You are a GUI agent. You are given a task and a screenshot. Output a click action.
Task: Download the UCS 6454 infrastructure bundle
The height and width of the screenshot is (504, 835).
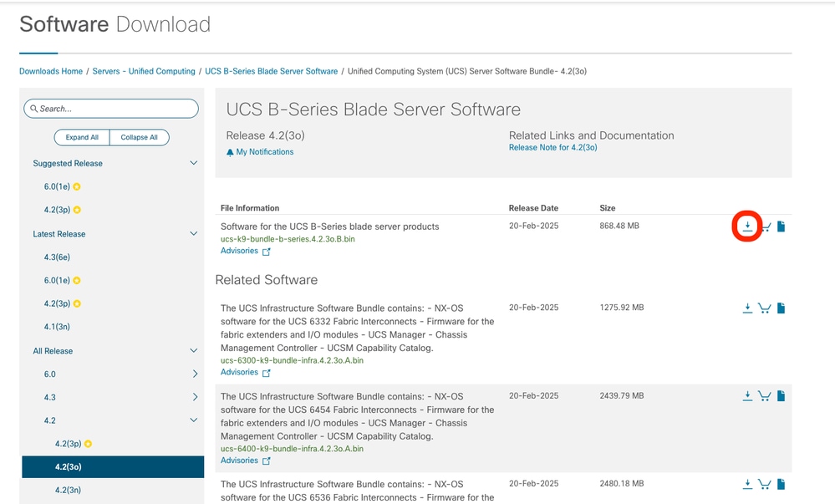[x=747, y=396]
